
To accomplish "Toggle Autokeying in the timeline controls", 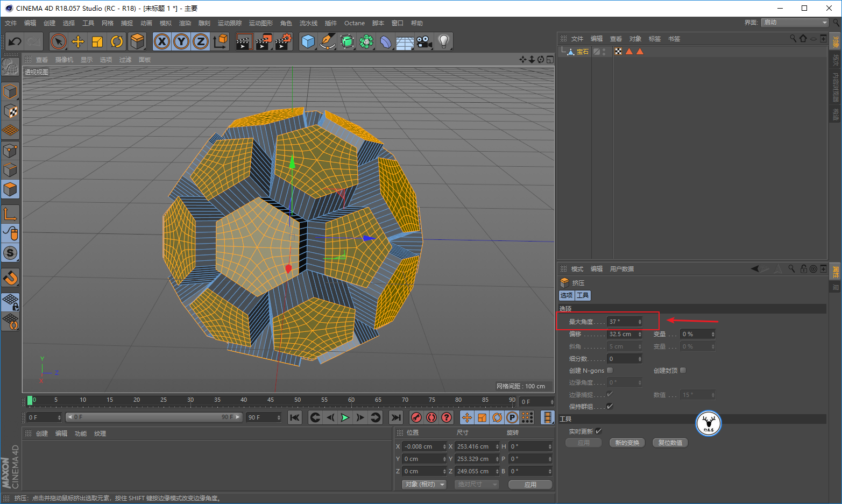I will tap(431, 417).
